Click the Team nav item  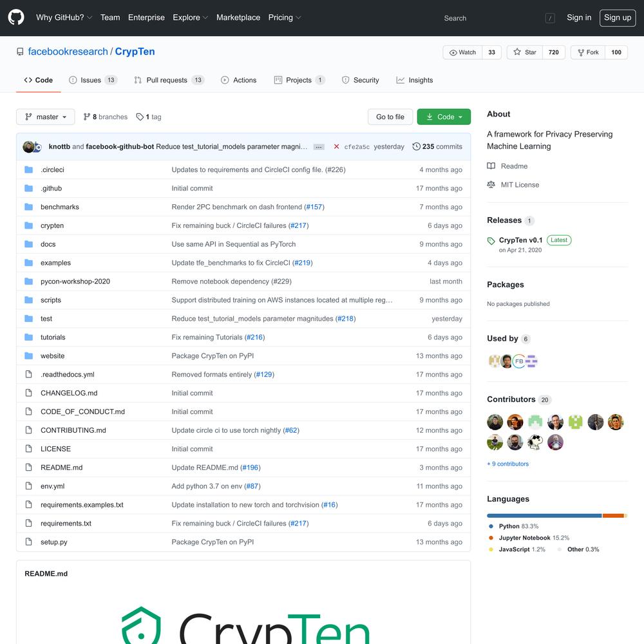tap(110, 17)
